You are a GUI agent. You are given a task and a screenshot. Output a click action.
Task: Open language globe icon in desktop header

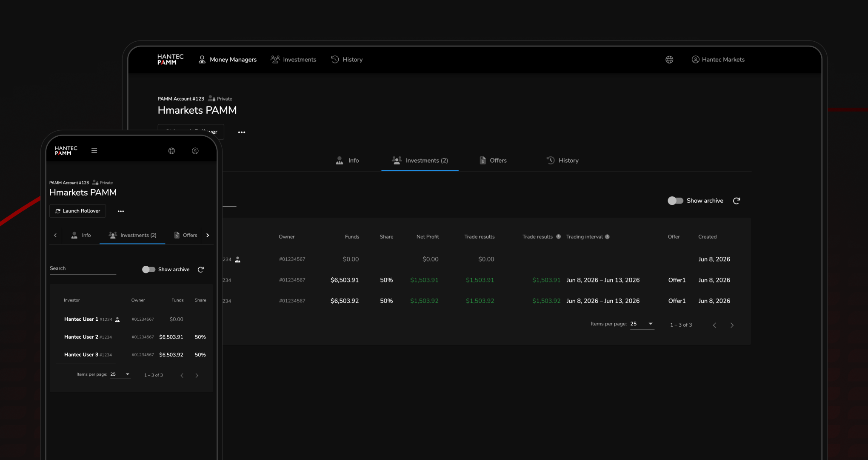coord(669,60)
